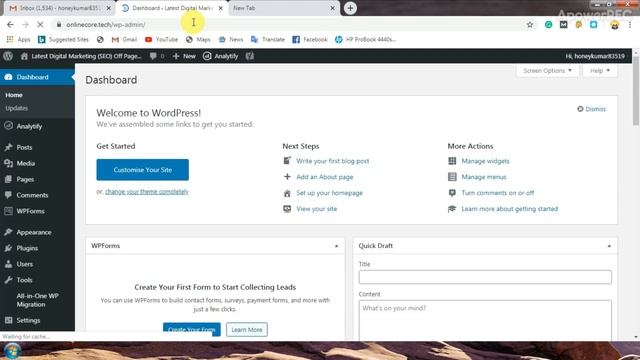Open Manage menus link
Image resolution: width=640 pixels, height=360 pixels.
(484, 177)
